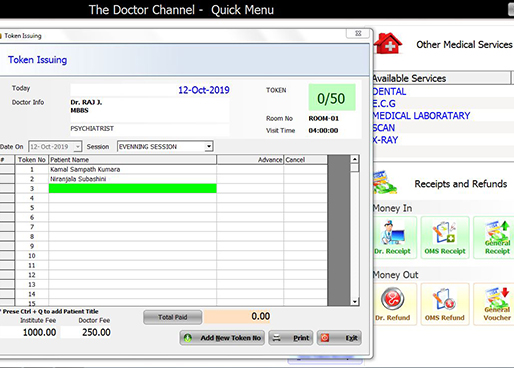Open the Dr. Receipt icon
Image resolution: width=514 pixels, height=368 pixels.
point(394,237)
